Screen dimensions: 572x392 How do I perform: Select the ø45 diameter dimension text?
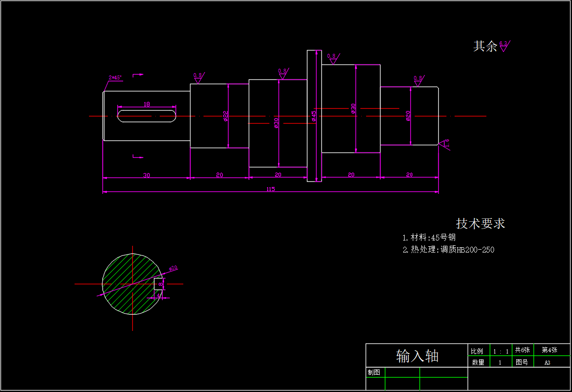(314, 115)
